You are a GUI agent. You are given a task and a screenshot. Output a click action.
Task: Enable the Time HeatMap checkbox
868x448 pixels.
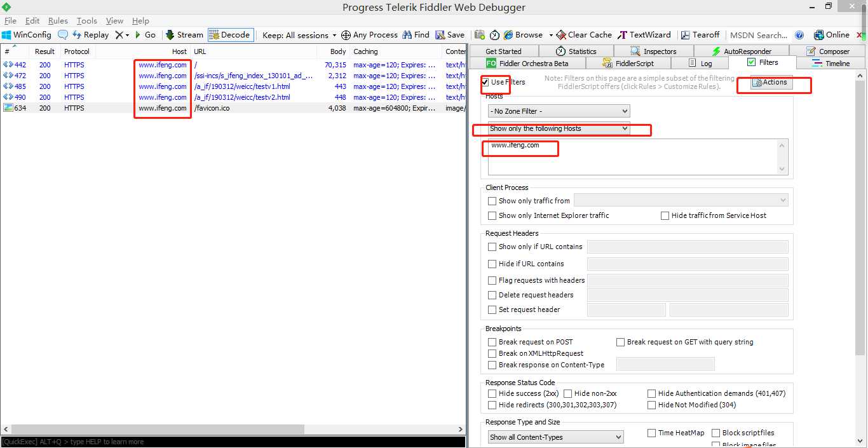click(651, 433)
